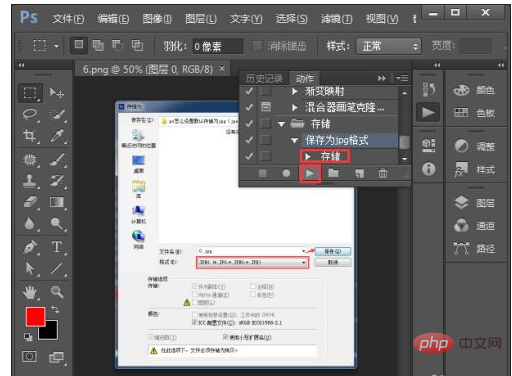Screen dimensions: 512x376
Task: Expand the 混合器画笔克隆 action
Action: (294, 107)
